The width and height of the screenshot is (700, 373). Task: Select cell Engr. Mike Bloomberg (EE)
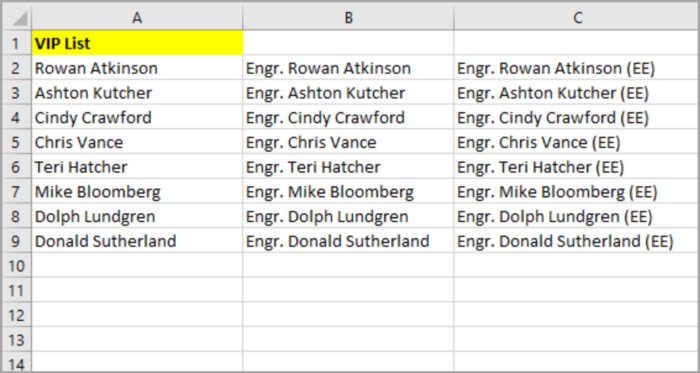[x=576, y=192]
